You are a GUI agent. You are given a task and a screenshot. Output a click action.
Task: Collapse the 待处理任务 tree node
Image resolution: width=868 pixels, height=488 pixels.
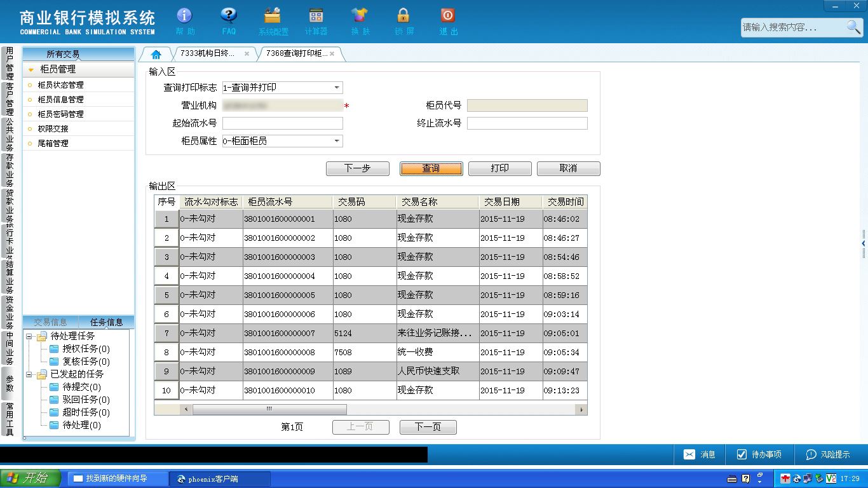coord(29,336)
